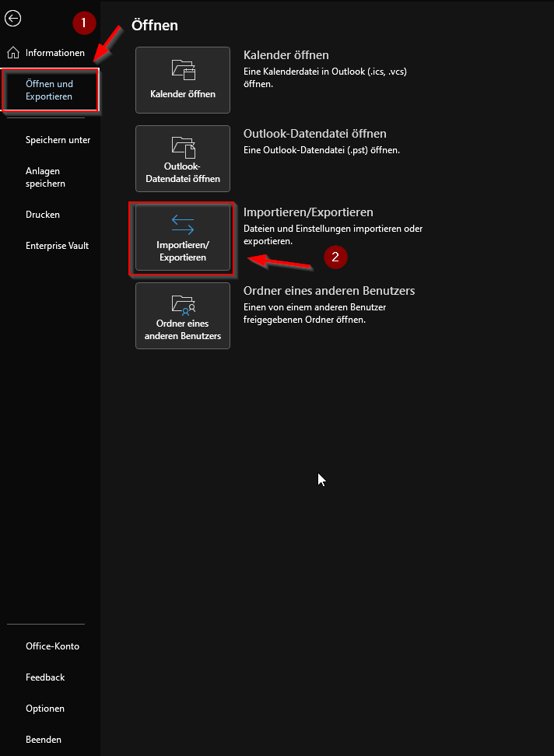Click the Importieren/Exportieren heading text
554x756 pixels.
pyautogui.click(x=308, y=212)
